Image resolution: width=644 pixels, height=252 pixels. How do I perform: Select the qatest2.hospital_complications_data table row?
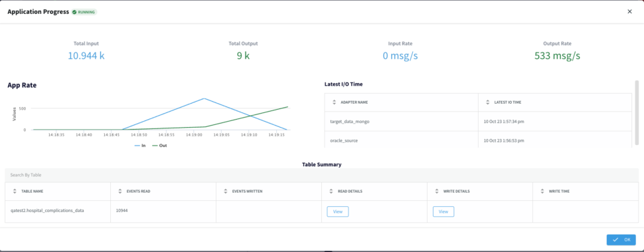click(321, 211)
